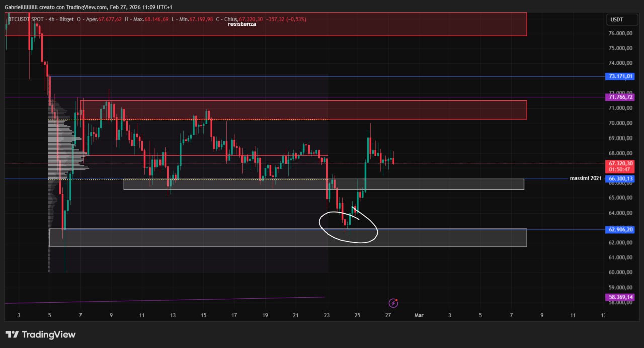Click the 23 date label on time axis
This screenshot has height=348, width=644.
(327, 315)
